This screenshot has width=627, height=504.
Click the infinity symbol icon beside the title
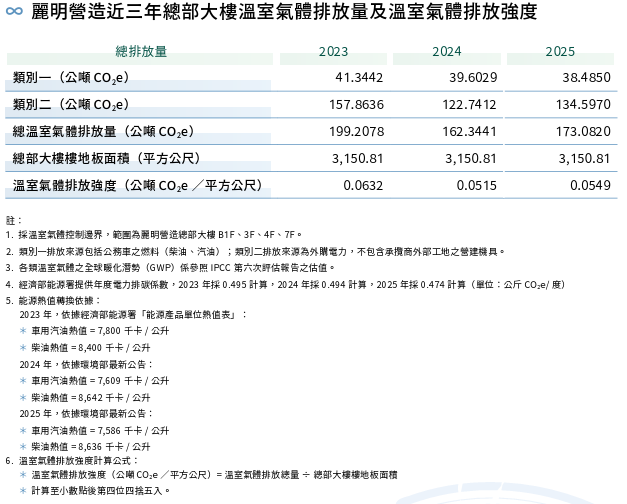pos(14,11)
